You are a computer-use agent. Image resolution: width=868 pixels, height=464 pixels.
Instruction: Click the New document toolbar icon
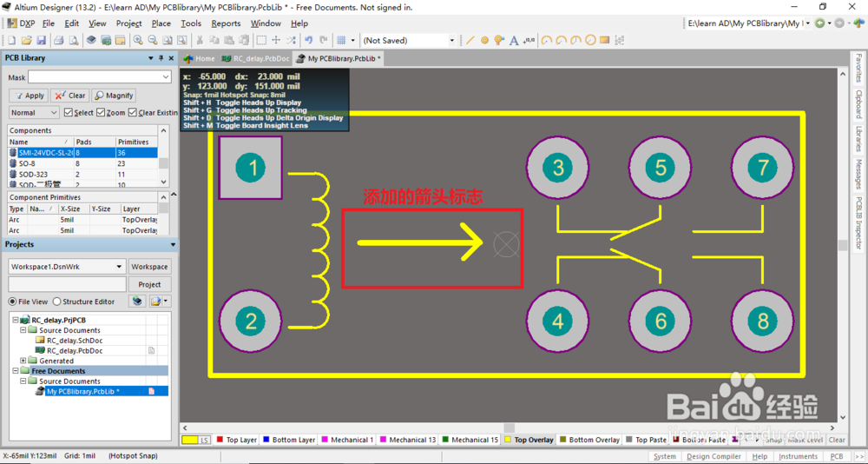(11, 41)
